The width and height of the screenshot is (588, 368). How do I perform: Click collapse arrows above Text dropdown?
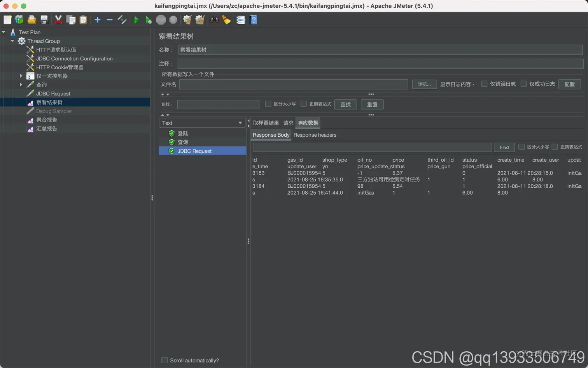(x=165, y=115)
